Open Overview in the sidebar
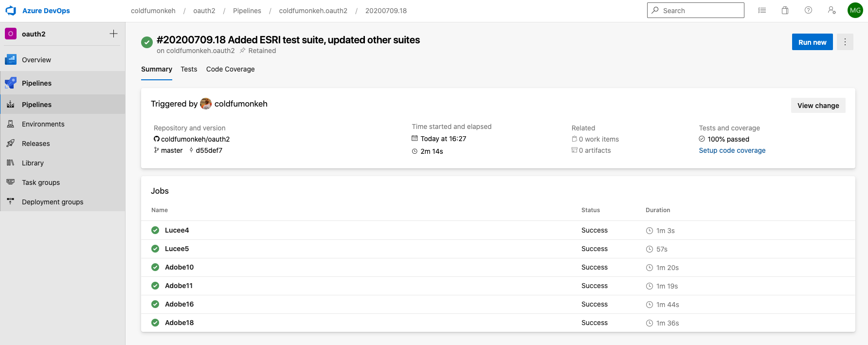868x345 pixels. tap(63, 60)
